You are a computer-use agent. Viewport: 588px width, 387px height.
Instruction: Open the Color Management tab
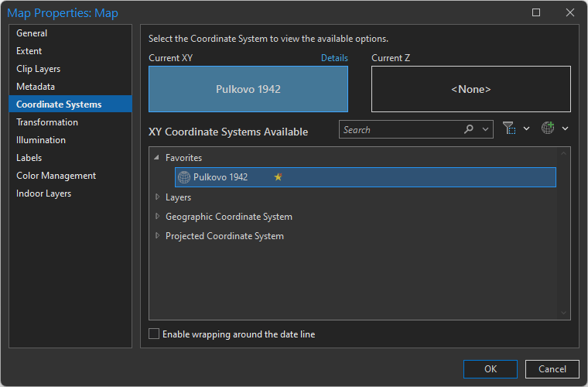[x=56, y=176]
